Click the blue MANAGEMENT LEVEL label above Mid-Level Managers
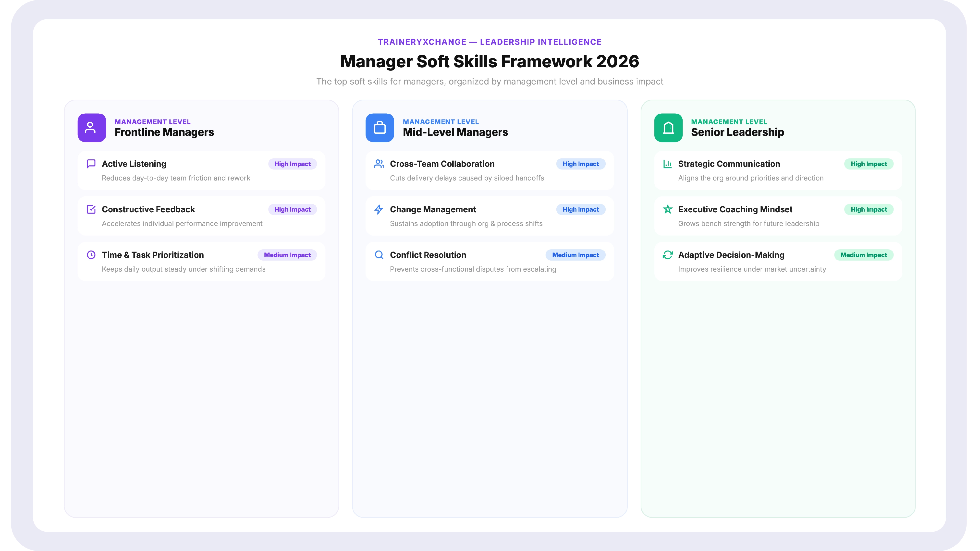Image resolution: width=980 pixels, height=551 pixels. pos(441,122)
